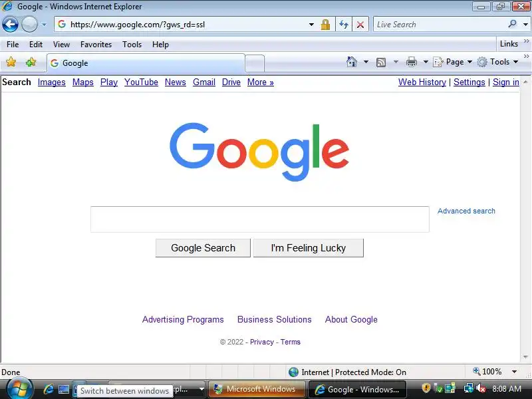This screenshot has height=399, width=532.
Task: Open the Drive link
Action: coord(231,82)
